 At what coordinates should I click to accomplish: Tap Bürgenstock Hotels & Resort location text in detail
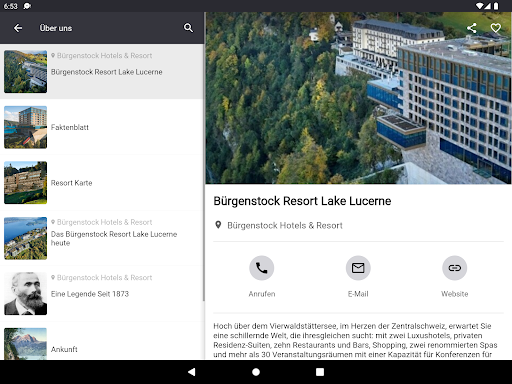click(x=285, y=226)
